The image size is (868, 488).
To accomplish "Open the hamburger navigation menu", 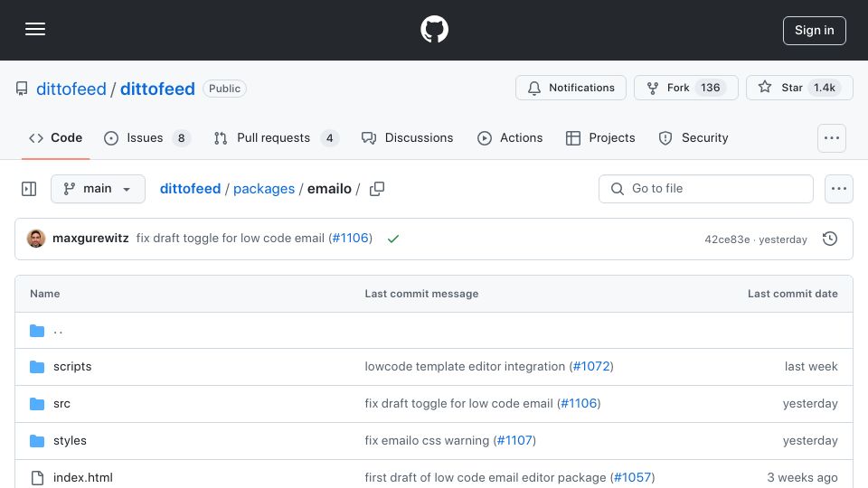I will (x=35, y=29).
